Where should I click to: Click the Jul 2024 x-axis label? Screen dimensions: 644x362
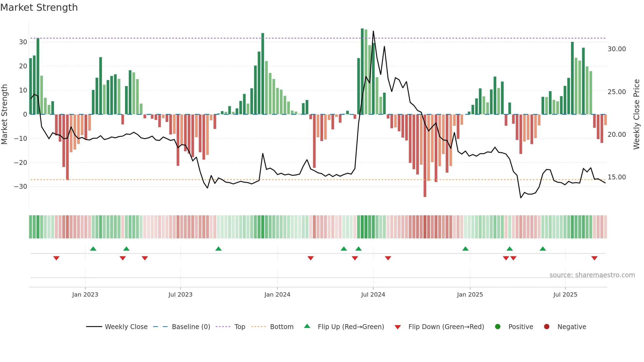point(373,294)
